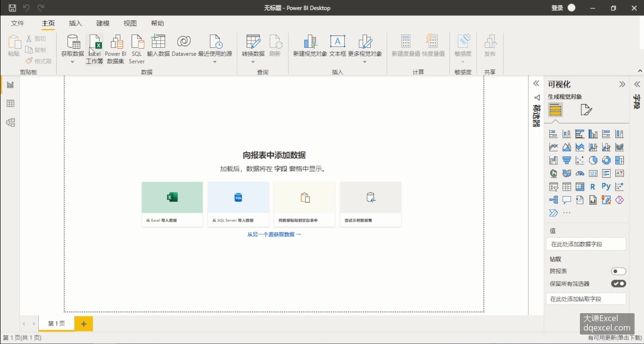
Task: Select Power Apps visual
Action: pos(619,200)
